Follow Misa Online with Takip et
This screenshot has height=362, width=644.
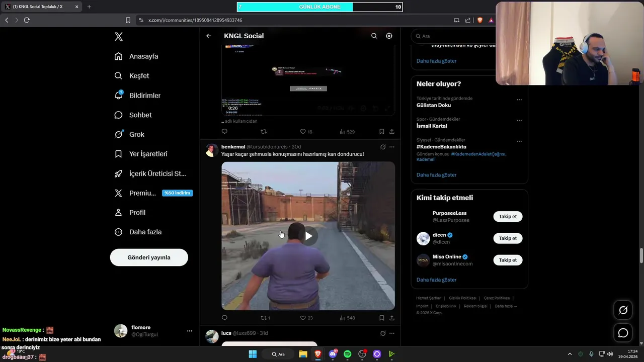pos(508,260)
